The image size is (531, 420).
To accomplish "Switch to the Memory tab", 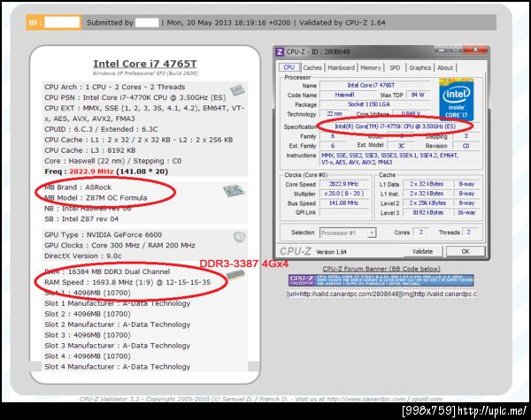I will click(371, 68).
